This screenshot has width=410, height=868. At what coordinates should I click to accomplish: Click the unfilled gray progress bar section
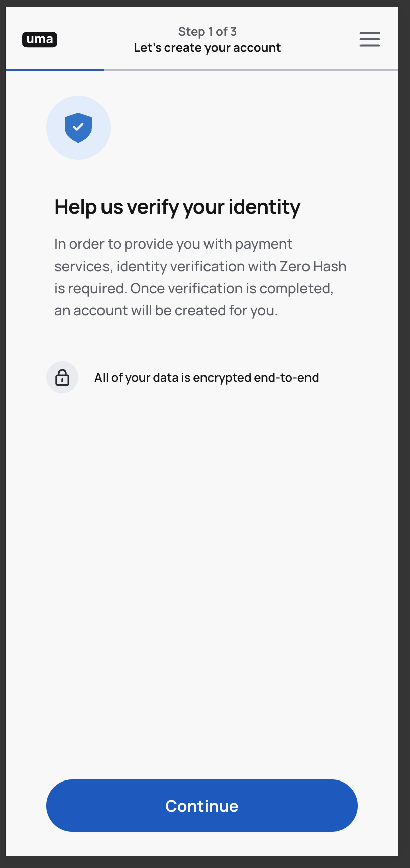251,70
